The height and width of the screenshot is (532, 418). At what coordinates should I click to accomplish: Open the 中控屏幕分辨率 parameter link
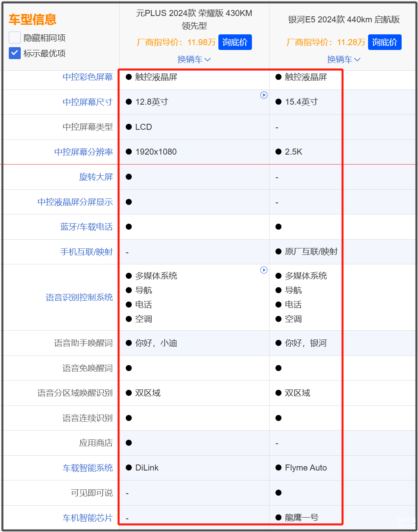[83, 152]
